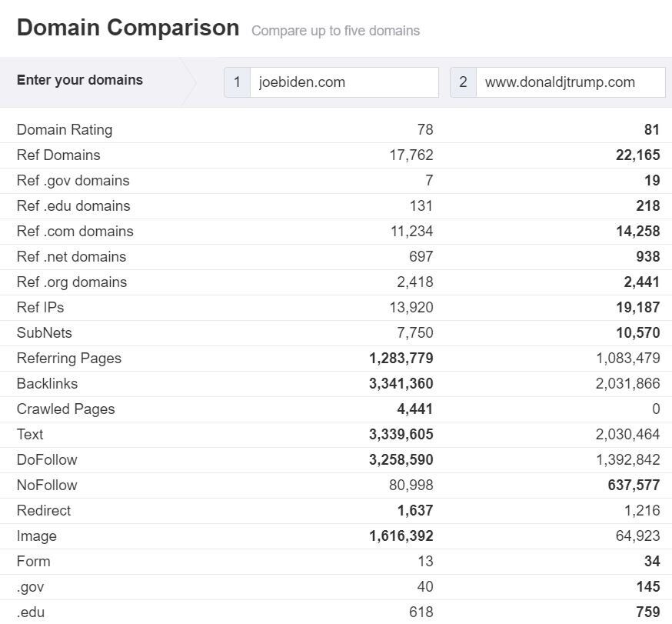Click Ref Domains value 17,762
This screenshot has width=672, height=624.
point(411,155)
